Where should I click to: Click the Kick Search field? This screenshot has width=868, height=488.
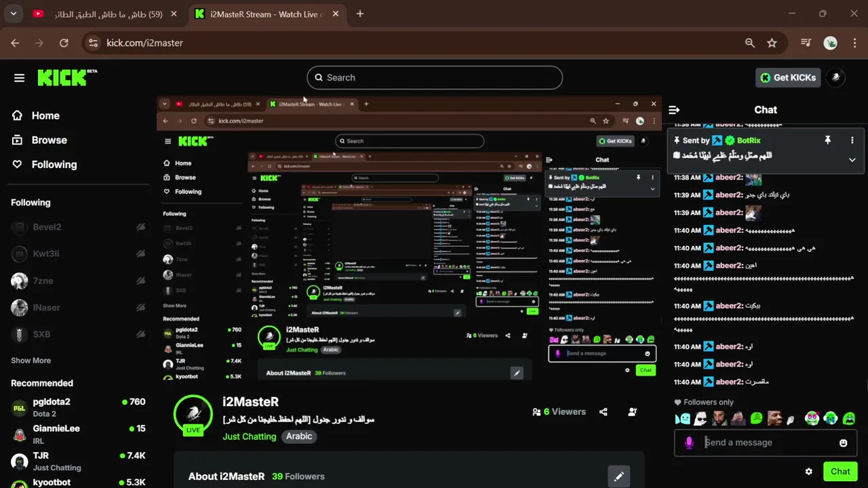(x=435, y=77)
